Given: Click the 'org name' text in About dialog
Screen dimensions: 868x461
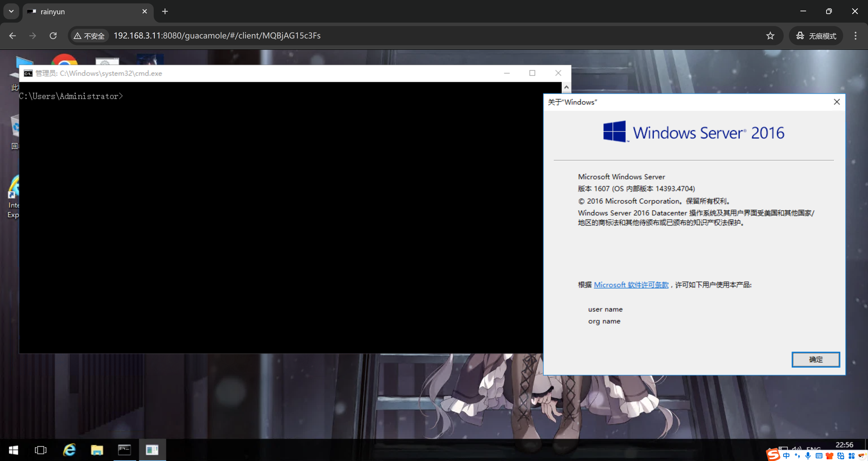Looking at the screenshot, I should click(x=604, y=321).
